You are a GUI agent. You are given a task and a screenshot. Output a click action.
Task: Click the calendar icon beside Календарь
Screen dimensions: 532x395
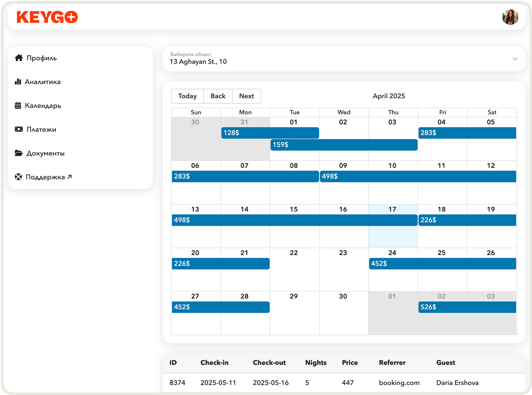pos(18,105)
